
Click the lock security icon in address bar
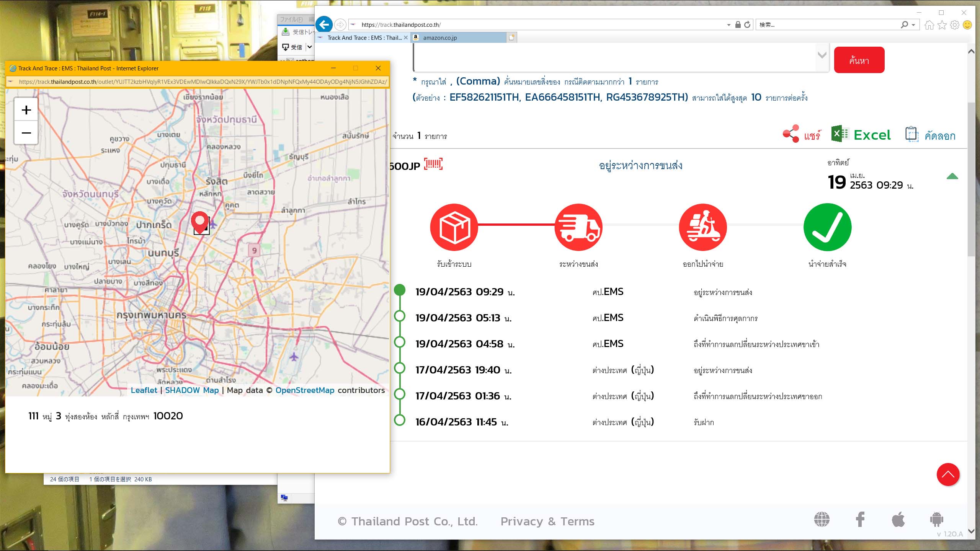pyautogui.click(x=738, y=25)
